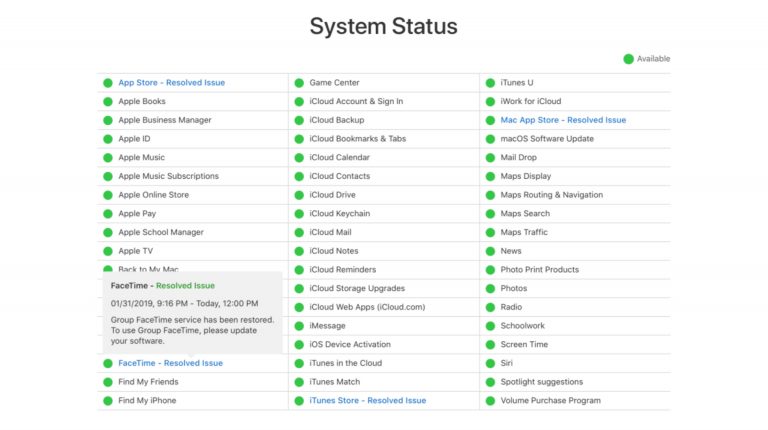Image resolution: width=768 pixels, height=430 pixels.
Task: Click the green status dot beside Game Center
Action: (299, 83)
